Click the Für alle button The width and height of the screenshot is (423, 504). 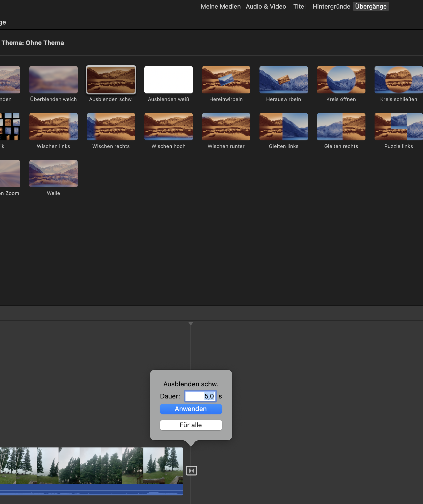tap(191, 425)
